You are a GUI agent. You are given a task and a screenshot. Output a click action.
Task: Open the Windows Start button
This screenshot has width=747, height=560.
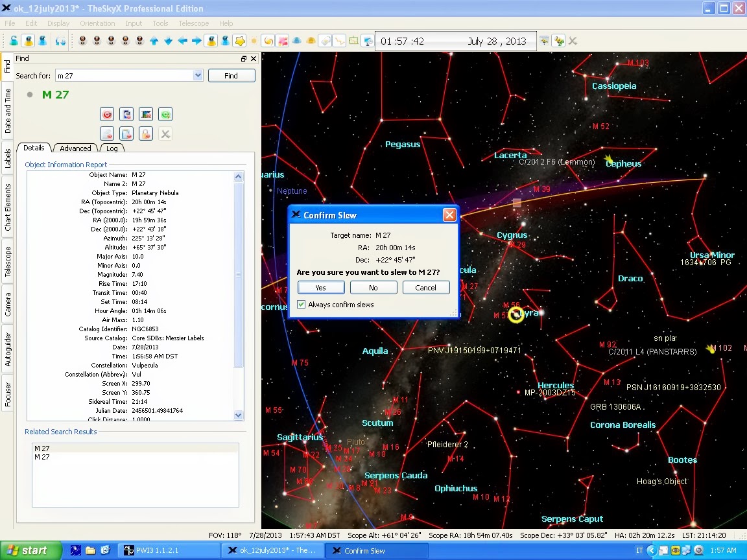click(x=27, y=551)
